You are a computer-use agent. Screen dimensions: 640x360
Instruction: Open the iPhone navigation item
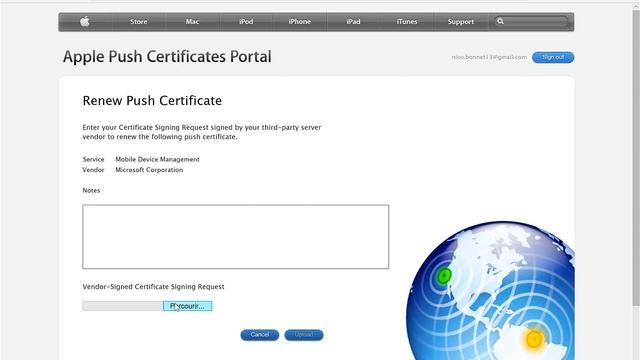(300, 22)
